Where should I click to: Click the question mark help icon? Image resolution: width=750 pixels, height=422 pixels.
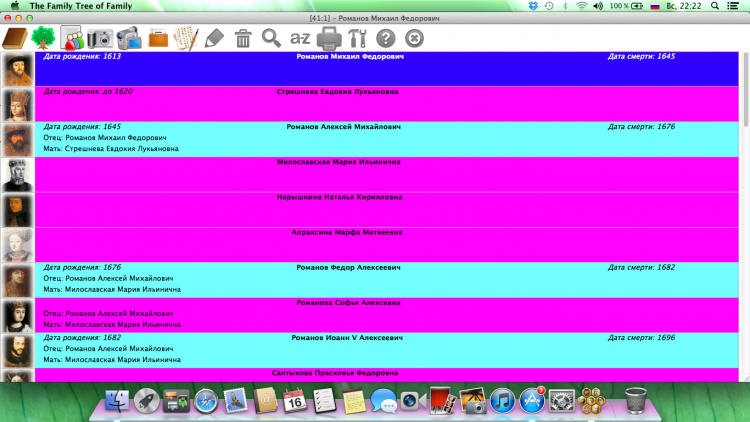tap(386, 38)
